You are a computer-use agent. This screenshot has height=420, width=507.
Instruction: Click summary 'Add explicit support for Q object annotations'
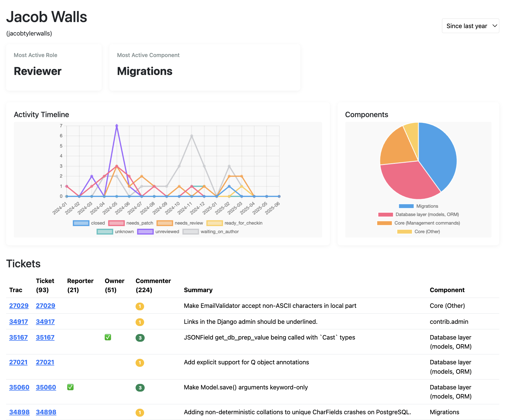click(246, 362)
